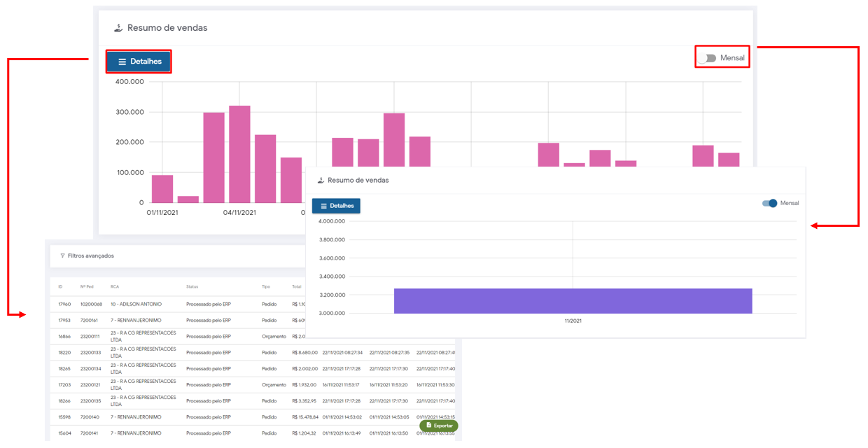Click the Status column header
868x448 pixels.
193,287
